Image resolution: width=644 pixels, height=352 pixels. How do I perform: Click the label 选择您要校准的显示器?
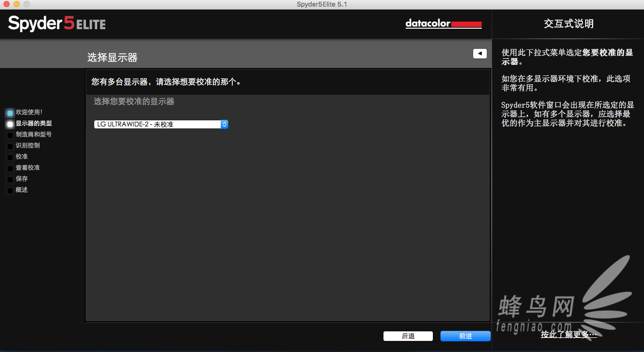tap(134, 102)
